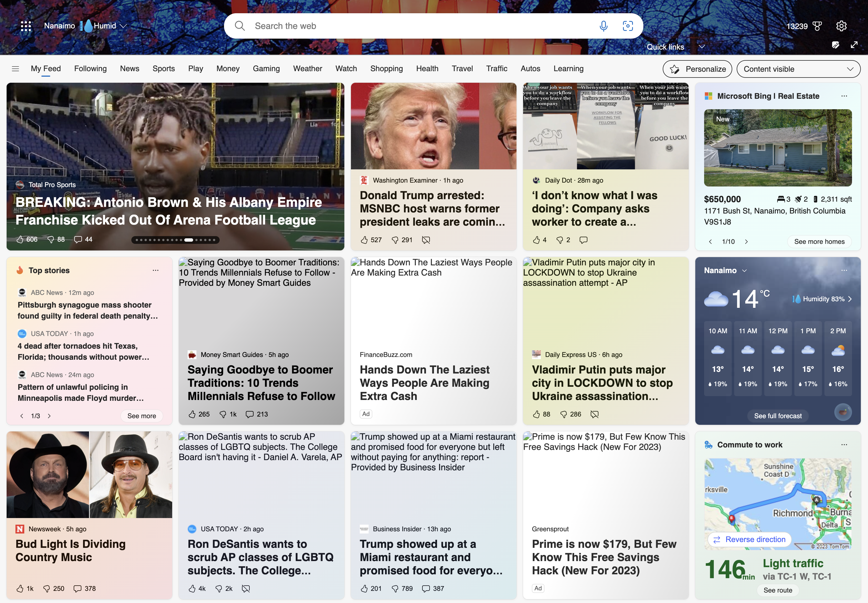Image resolution: width=868 pixels, height=603 pixels.
Task: Open the Traffic tab
Action: 497,68
